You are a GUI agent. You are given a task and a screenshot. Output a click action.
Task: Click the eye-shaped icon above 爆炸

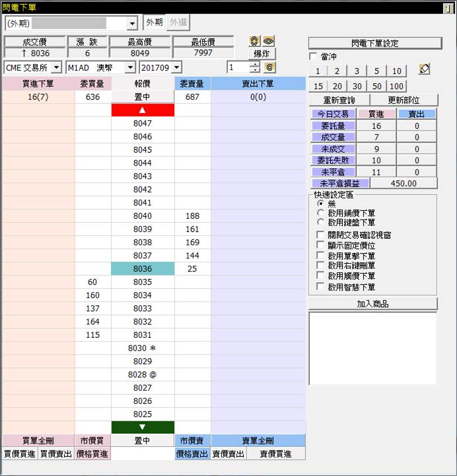tap(268, 41)
